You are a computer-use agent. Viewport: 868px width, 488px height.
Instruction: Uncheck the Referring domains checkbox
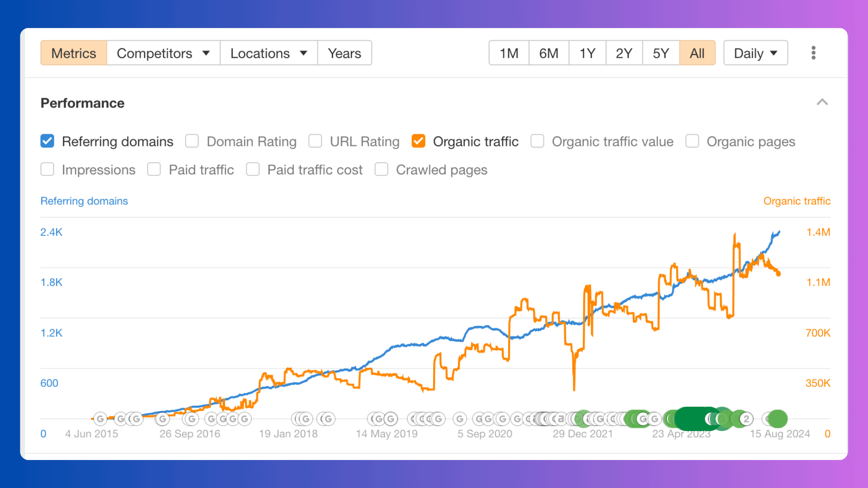point(47,141)
